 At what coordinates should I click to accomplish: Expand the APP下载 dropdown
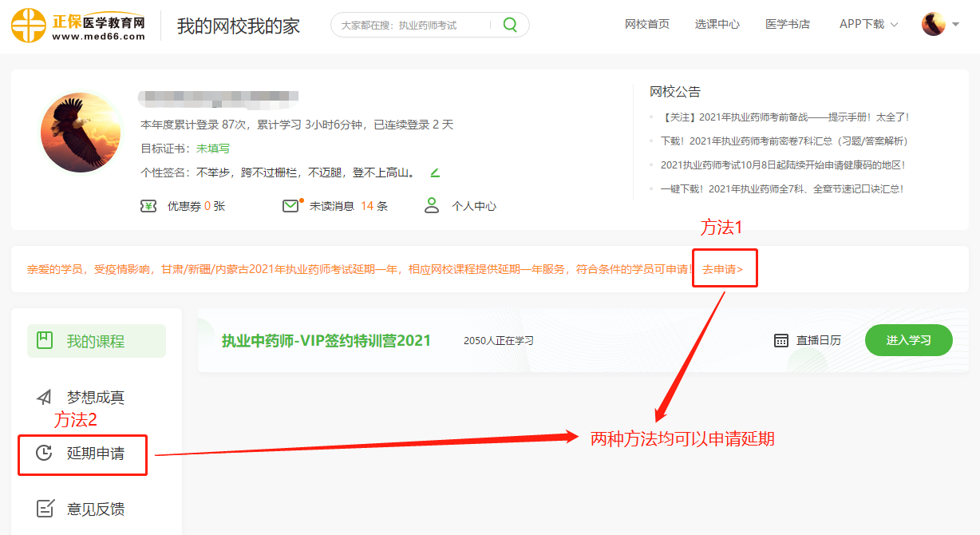click(868, 25)
